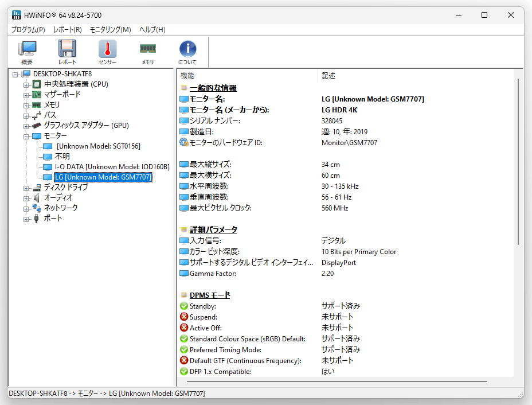532x405 pixels.
Task: Click the メモリ toolbar icon
Action: coord(147,52)
